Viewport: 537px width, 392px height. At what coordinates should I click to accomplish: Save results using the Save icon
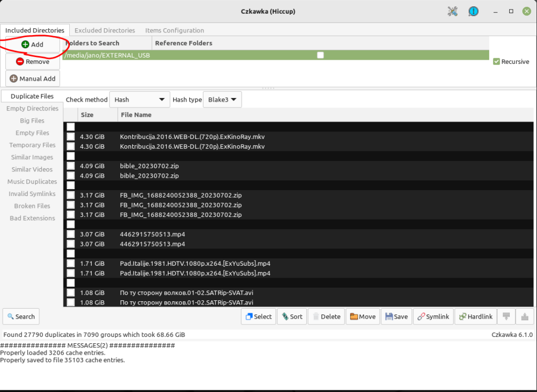pyautogui.click(x=396, y=316)
